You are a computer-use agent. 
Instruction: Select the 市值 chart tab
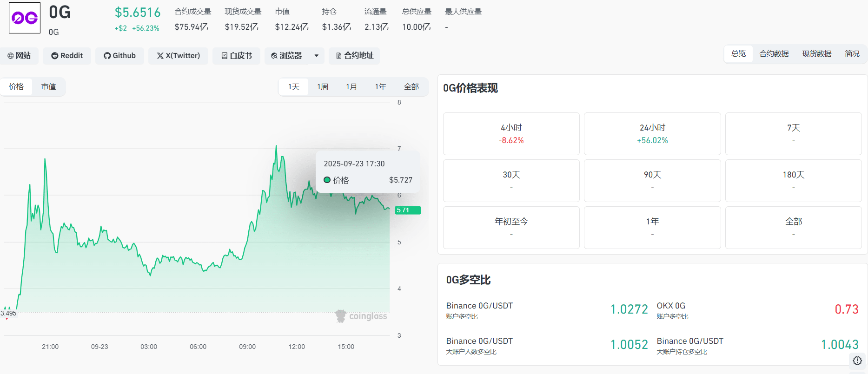point(48,87)
